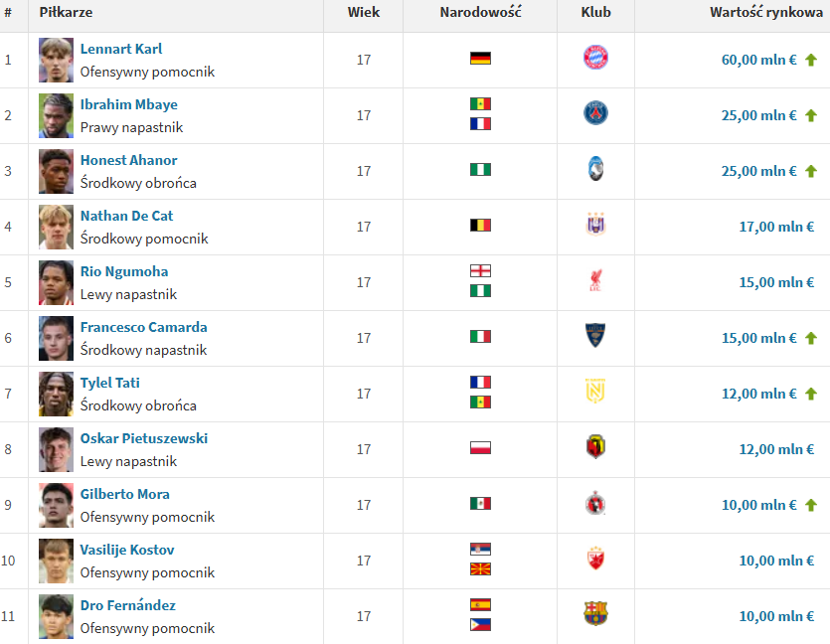This screenshot has width=830, height=644.
Task: Click Bayern Munich club crest
Action: [x=595, y=58]
